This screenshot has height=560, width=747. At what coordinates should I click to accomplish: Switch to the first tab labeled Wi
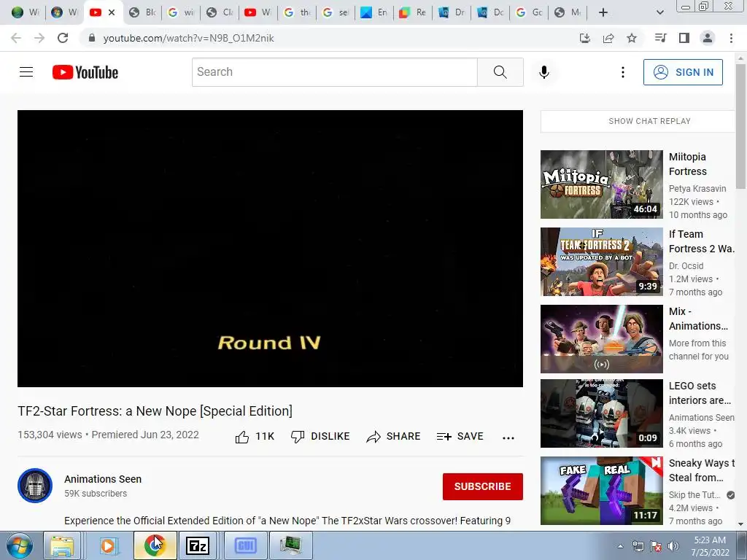coord(25,12)
